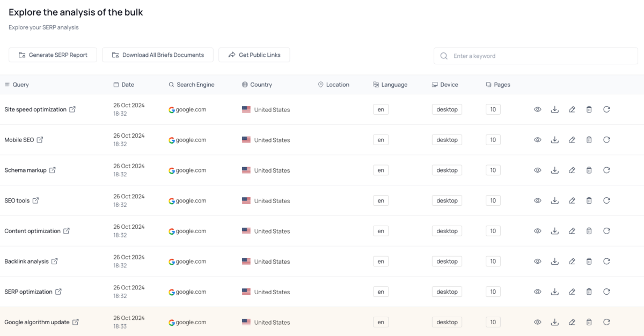Edit the Site speed optimization query
Viewport: 644px width, 336px height.
coord(572,109)
